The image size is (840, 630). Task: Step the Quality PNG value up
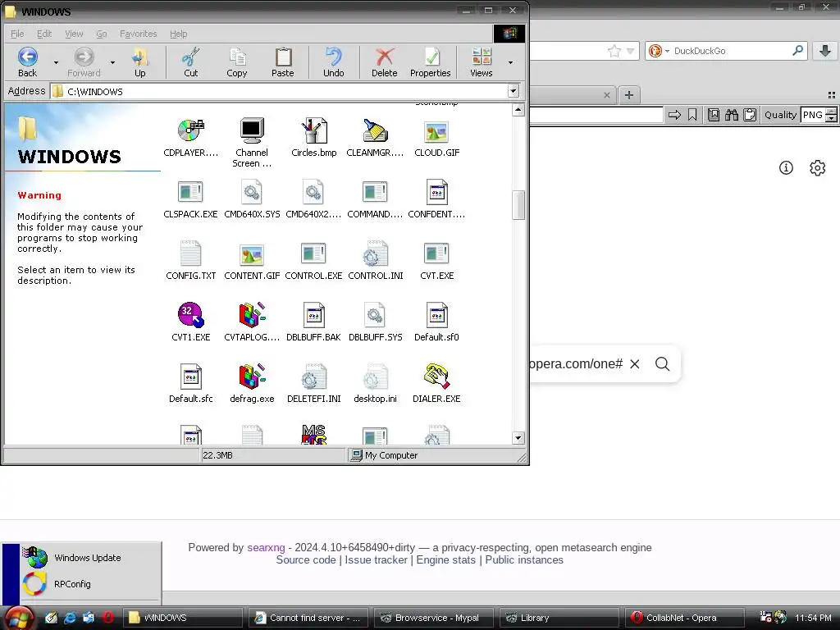pyautogui.click(x=831, y=111)
